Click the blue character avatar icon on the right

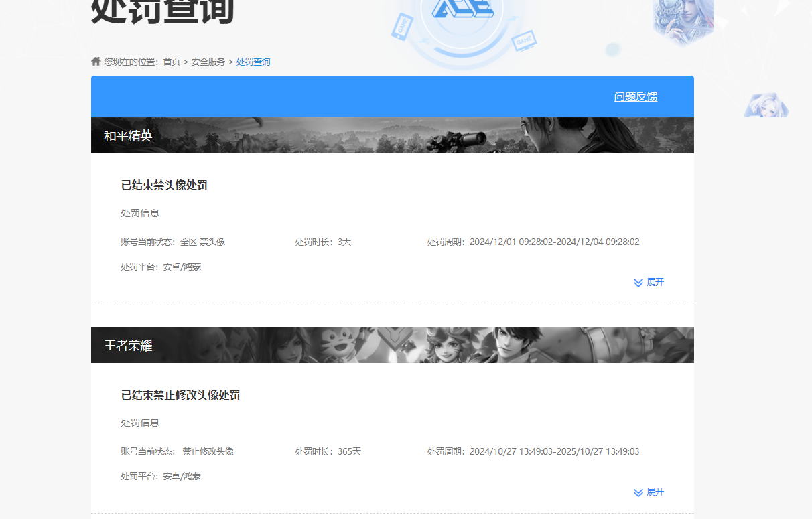[766, 106]
